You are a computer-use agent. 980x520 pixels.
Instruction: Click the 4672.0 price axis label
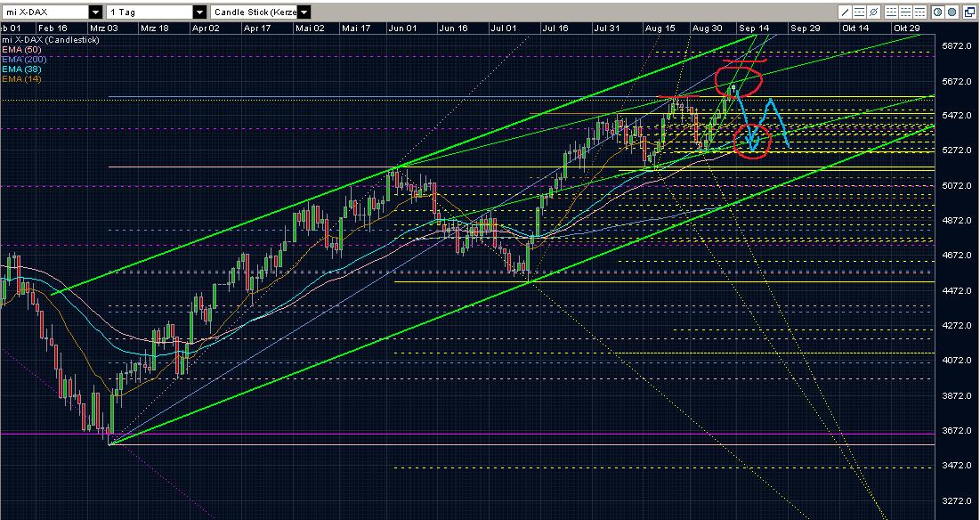(958, 256)
